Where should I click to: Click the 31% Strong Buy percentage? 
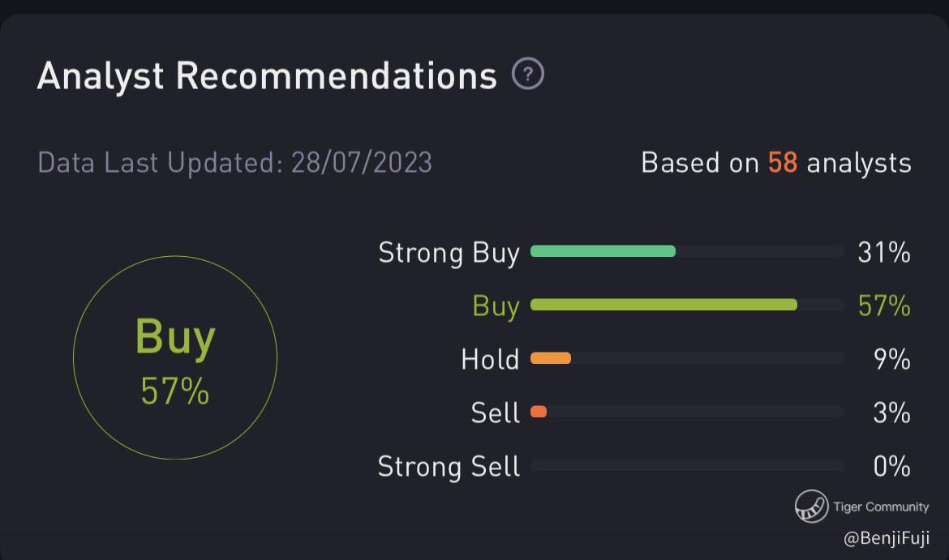(884, 253)
